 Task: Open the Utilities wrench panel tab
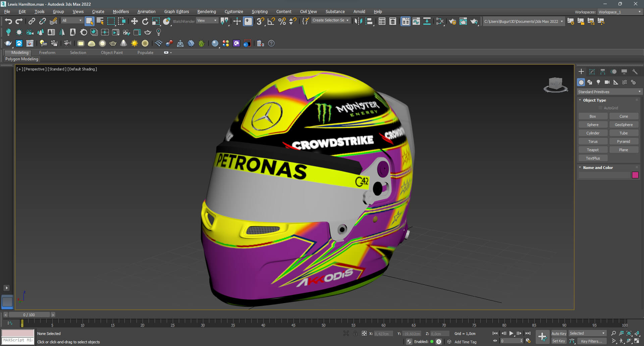(x=635, y=72)
